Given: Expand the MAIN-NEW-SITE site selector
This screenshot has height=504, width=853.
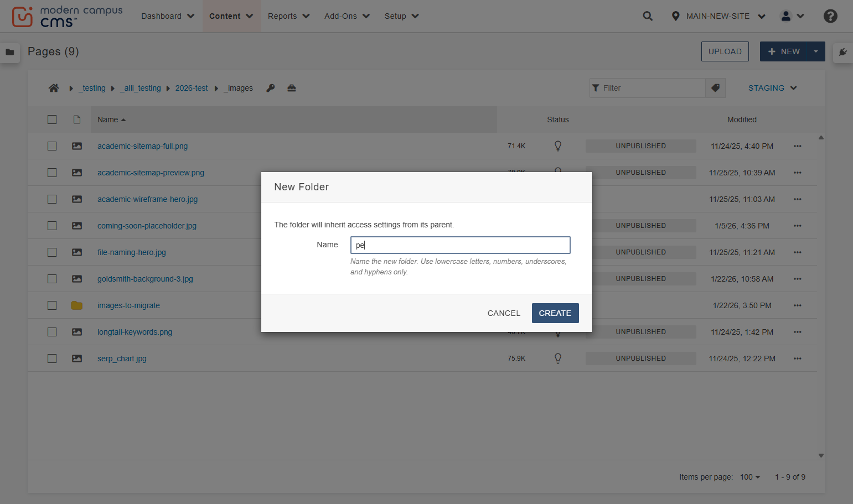Looking at the screenshot, I should pos(718,16).
